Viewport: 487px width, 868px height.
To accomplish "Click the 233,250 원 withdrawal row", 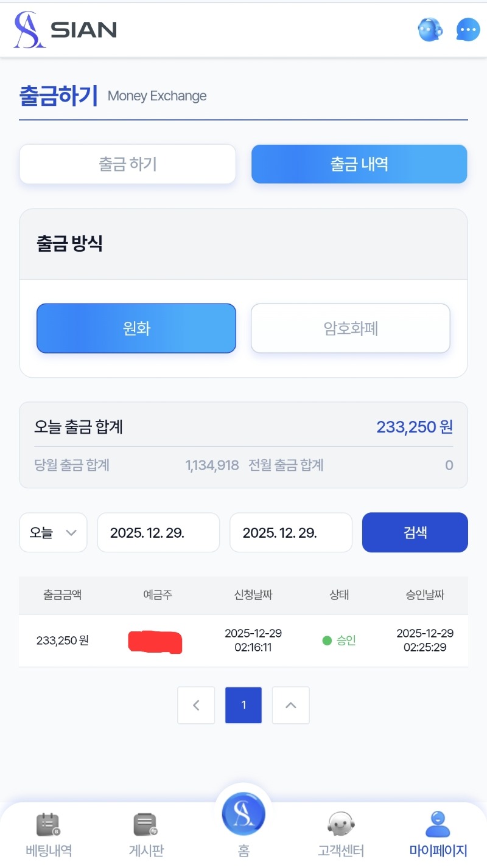I will (243, 641).
